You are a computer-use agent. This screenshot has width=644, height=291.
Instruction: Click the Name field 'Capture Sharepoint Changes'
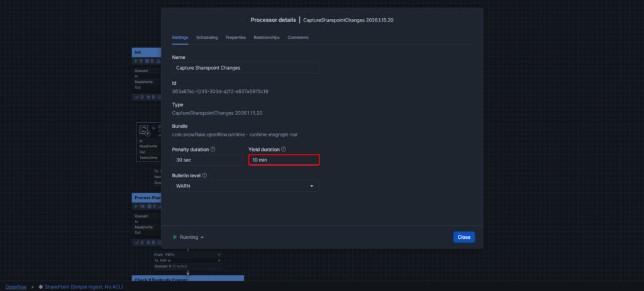coord(246,68)
